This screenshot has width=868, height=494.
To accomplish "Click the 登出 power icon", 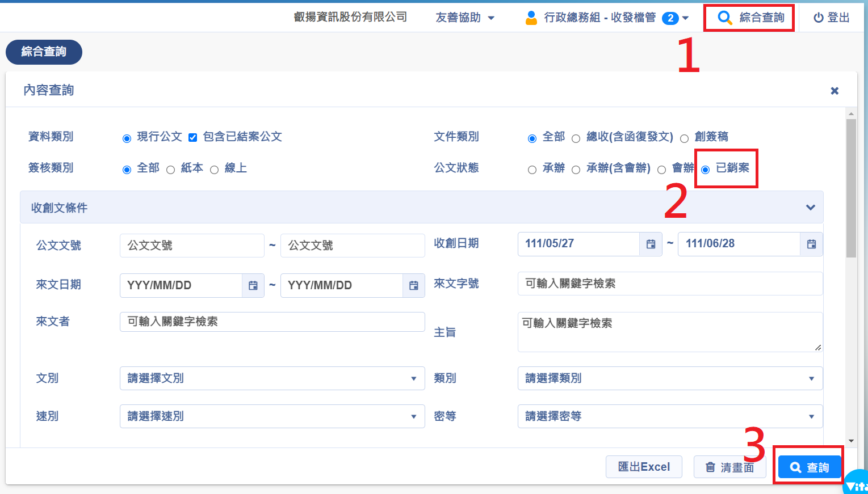I will coord(818,18).
